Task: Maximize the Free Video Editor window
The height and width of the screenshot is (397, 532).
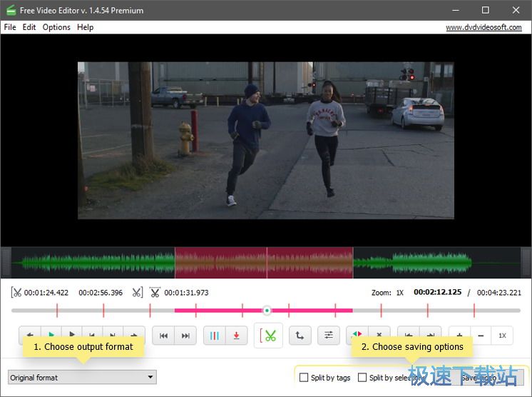Action: (486, 10)
